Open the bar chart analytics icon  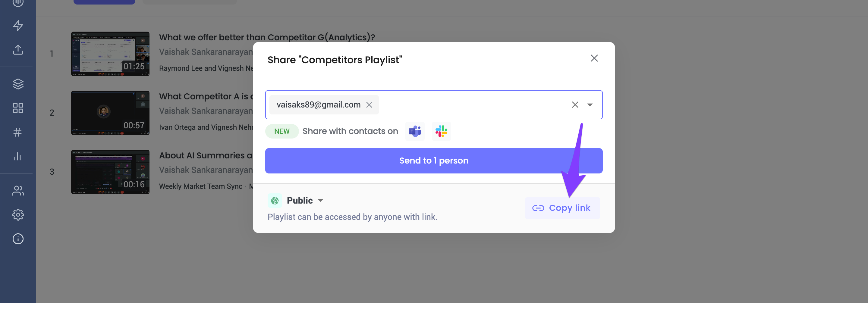point(18,157)
